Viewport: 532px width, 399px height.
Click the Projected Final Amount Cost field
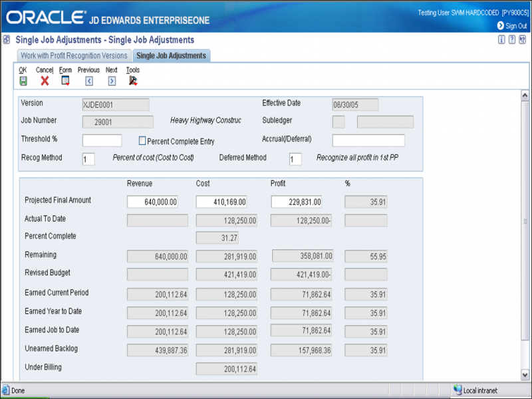[222, 202]
